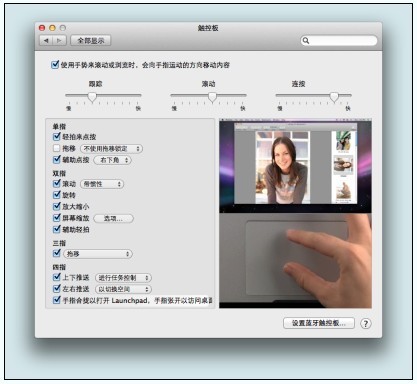Close the window with the red button
Image resolution: width=417 pixels, height=384 pixels.
[x=42, y=28]
